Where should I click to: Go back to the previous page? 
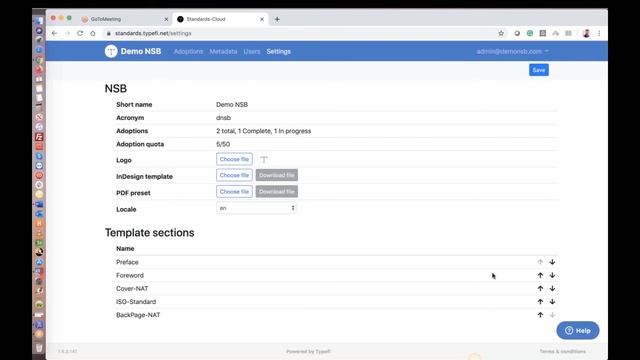click(54, 33)
